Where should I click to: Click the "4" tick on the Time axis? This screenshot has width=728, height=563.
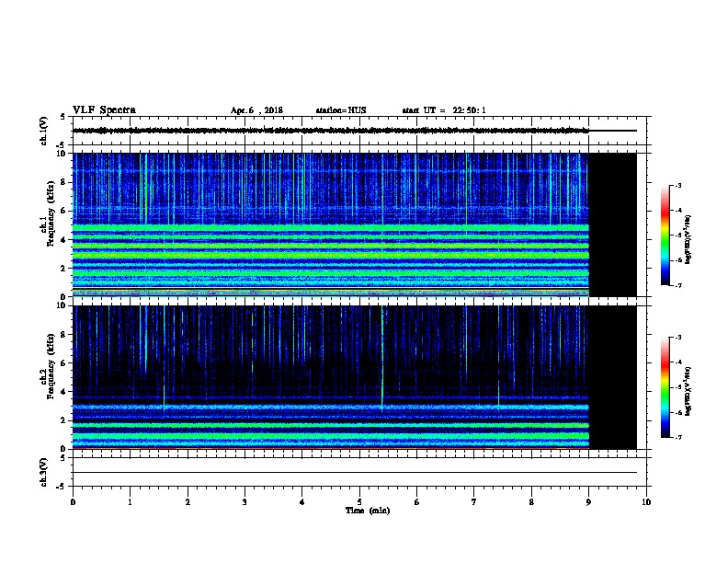coord(302,502)
